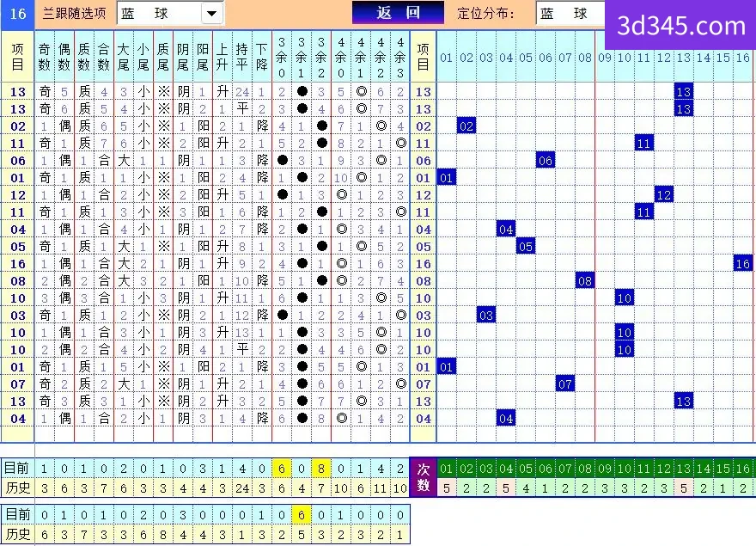Click the yellow highlighted 8 in the 目前 row

click(321, 469)
